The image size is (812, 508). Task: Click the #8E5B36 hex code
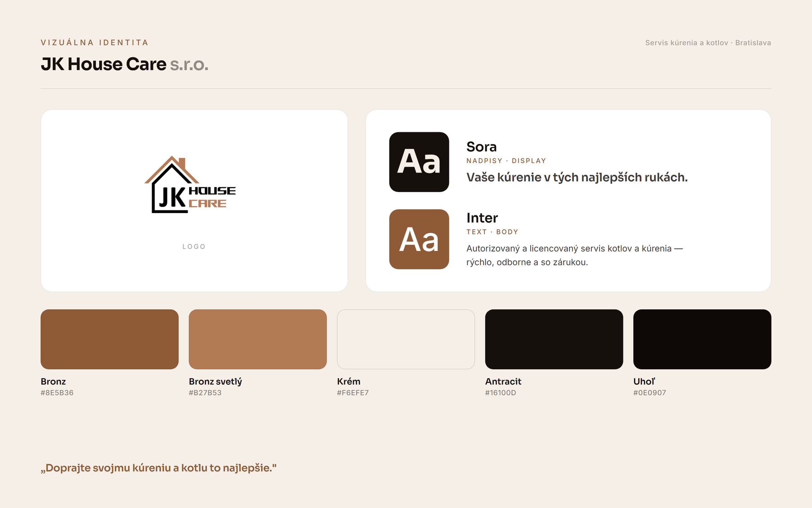pyautogui.click(x=57, y=393)
